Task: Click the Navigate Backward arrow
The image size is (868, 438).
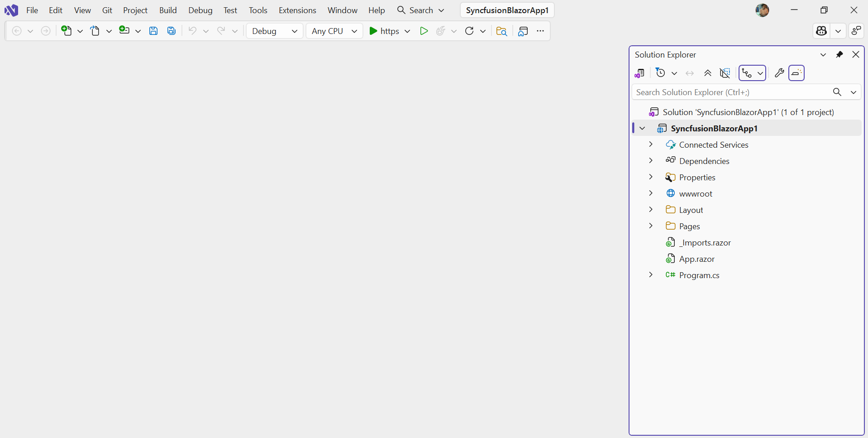Action: click(x=17, y=31)
